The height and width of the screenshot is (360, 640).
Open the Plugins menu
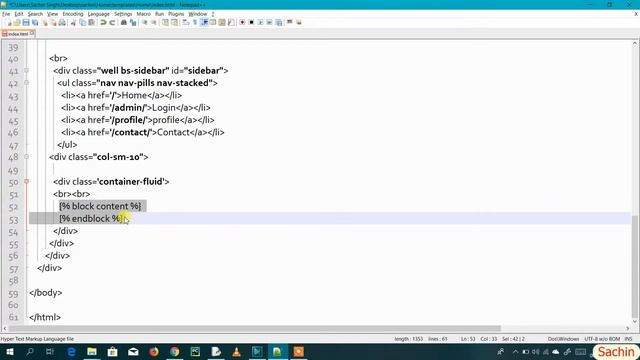[176, 14]
